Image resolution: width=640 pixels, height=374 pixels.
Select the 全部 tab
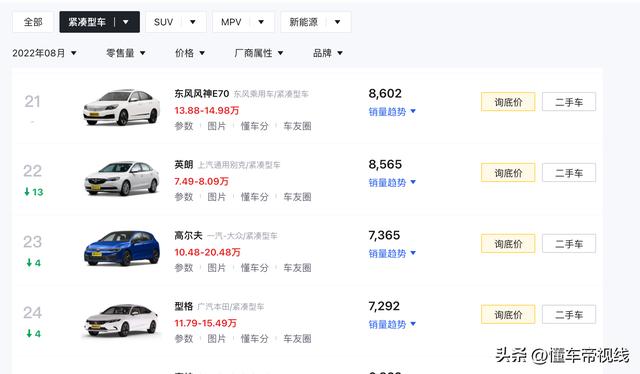click(x=33, y=22)
